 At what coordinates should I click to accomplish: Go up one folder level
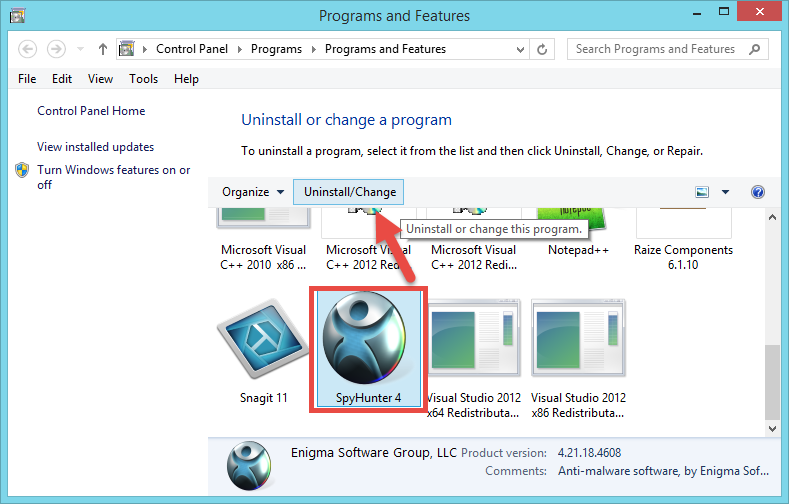(x=103, y=49)
